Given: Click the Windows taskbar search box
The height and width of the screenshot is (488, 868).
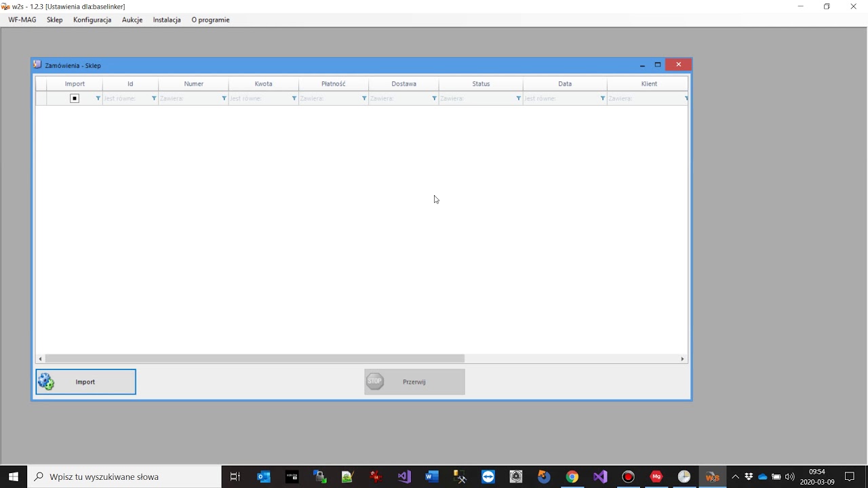Looking at the screenshot, I should 124,476.
